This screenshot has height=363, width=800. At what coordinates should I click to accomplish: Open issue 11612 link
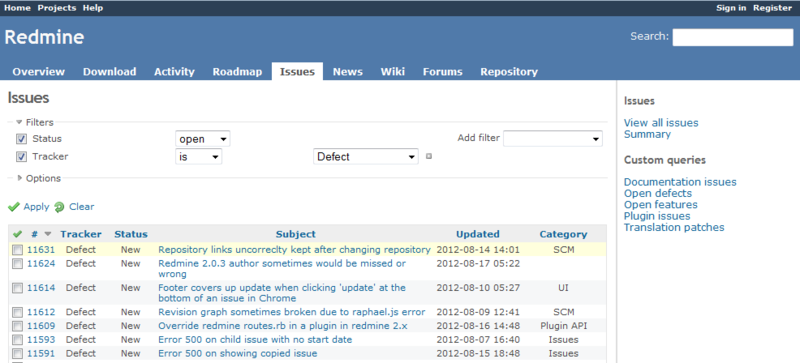[41, 312]
